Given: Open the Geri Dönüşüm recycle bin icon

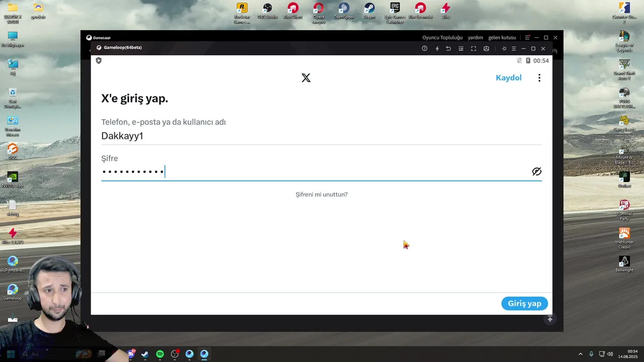Looking at the screenshot, I should (13, 98).
